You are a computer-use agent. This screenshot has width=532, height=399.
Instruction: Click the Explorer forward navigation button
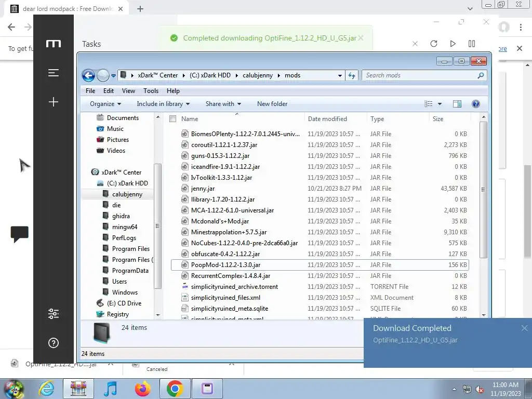(x=103, y=75)
